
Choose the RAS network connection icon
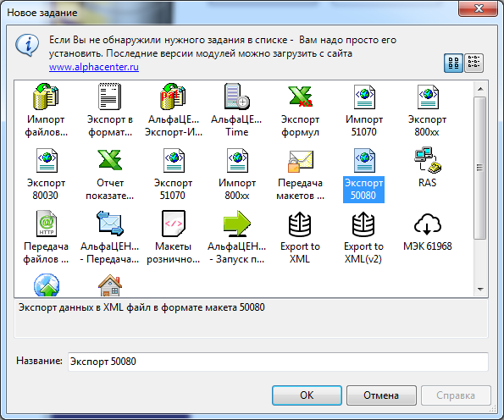coord(428,160)
